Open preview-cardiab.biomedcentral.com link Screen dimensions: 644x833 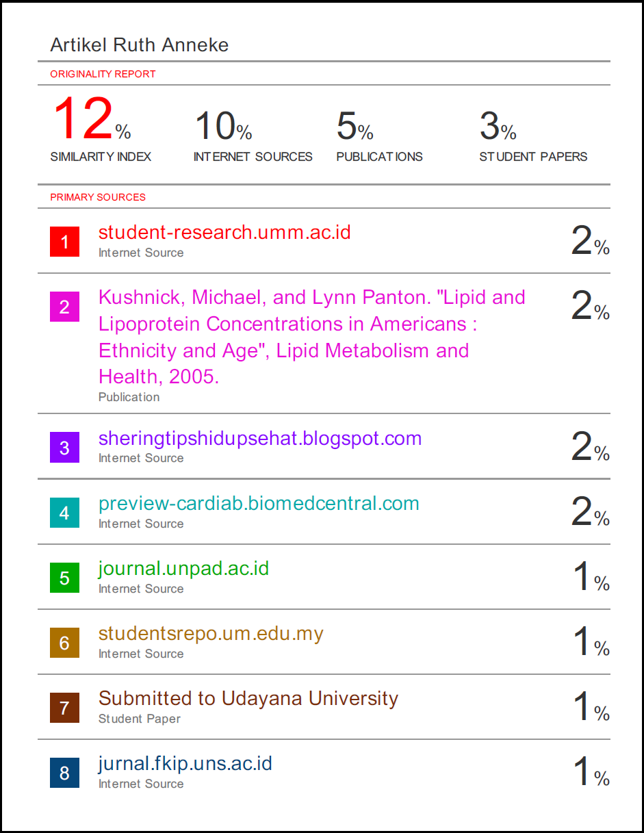point(259,504)
